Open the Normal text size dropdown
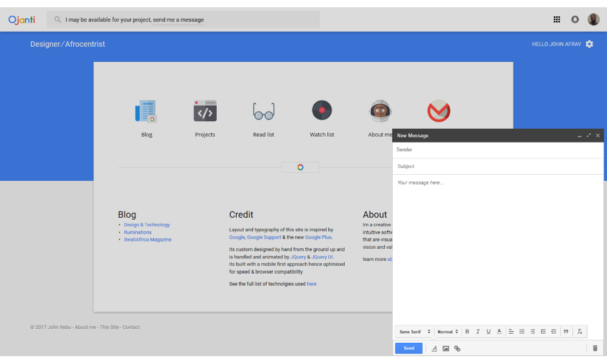The width and height of the screenshot is (607, 364). pyautogui.click(x=448, y=331)
